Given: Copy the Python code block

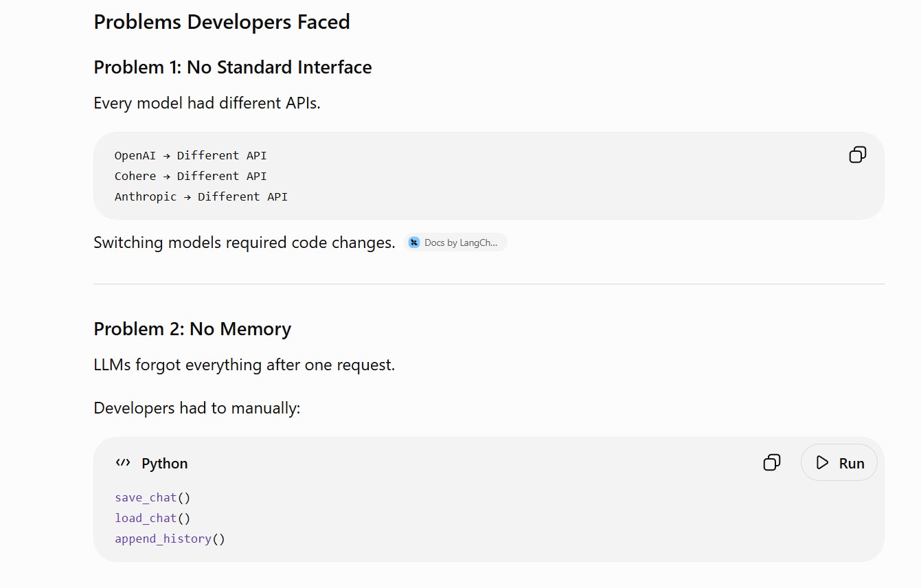Looking at the screenshot, I should point(772,462).
